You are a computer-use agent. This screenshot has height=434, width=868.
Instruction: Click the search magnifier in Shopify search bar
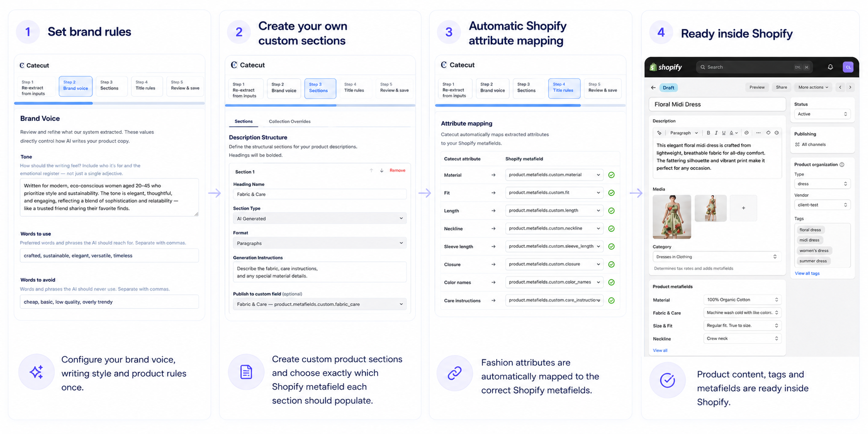[x=703, y=67]
